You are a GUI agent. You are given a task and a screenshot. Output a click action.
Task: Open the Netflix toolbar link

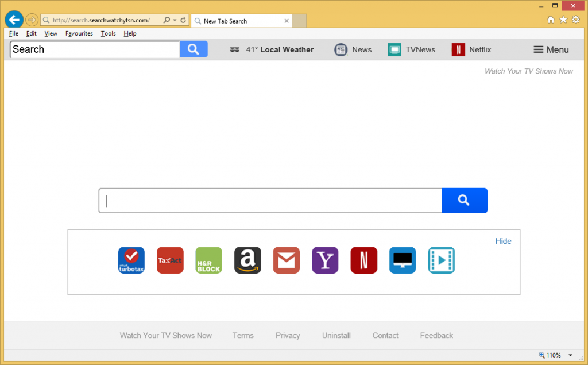coord(480,49)
